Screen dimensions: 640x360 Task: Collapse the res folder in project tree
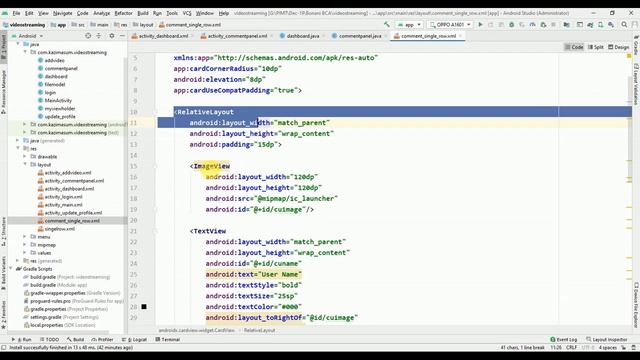(18, 149)
